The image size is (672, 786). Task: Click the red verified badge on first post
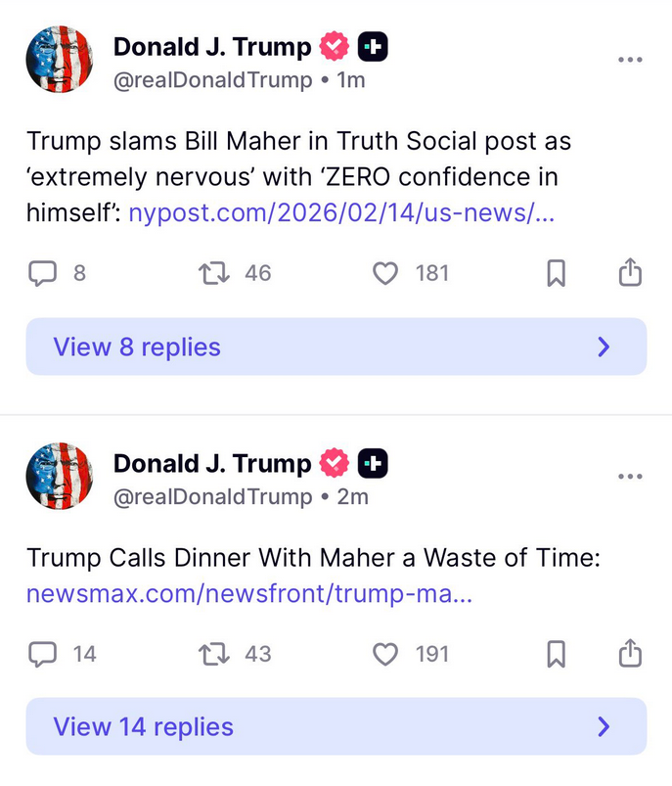[x=335, y=46]
